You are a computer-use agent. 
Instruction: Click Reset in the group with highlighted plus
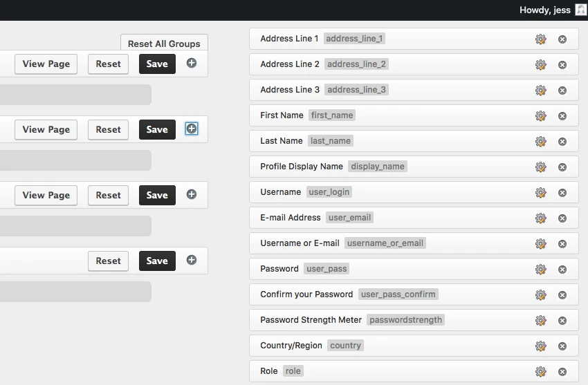click(108, 129)
